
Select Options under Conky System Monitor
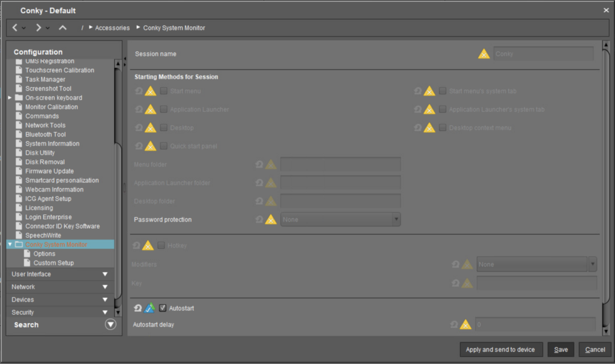click(x=44, y=254)
